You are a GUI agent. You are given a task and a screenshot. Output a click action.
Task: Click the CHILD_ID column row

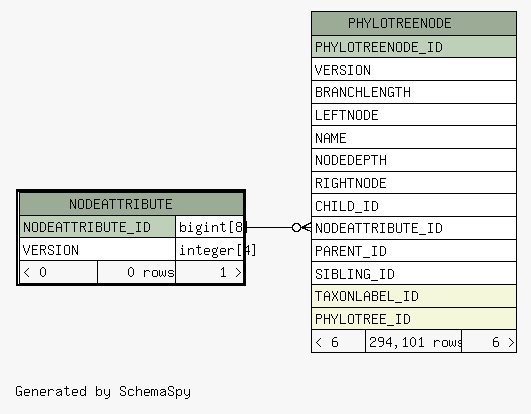click(x=414, y=205)
